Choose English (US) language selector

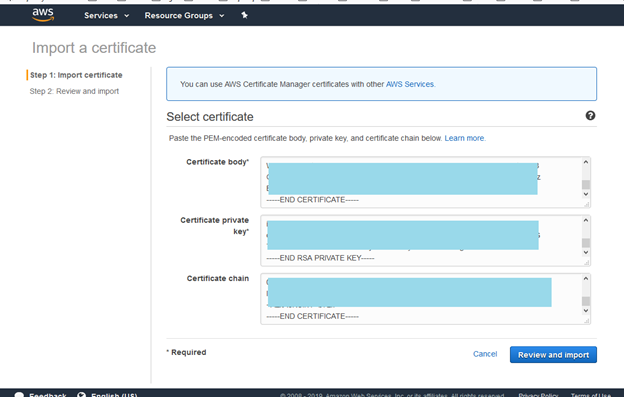pos(114,395)
